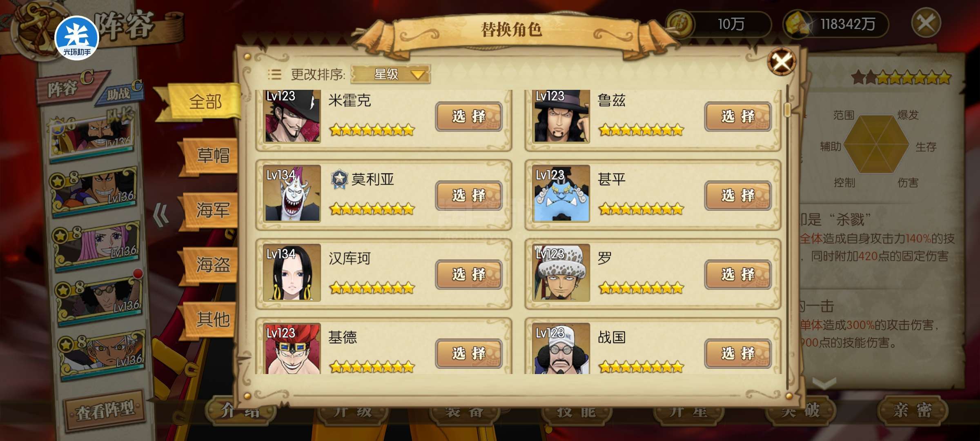
Task: Tap the gold coin currency icon
Action: click(680, 24)
